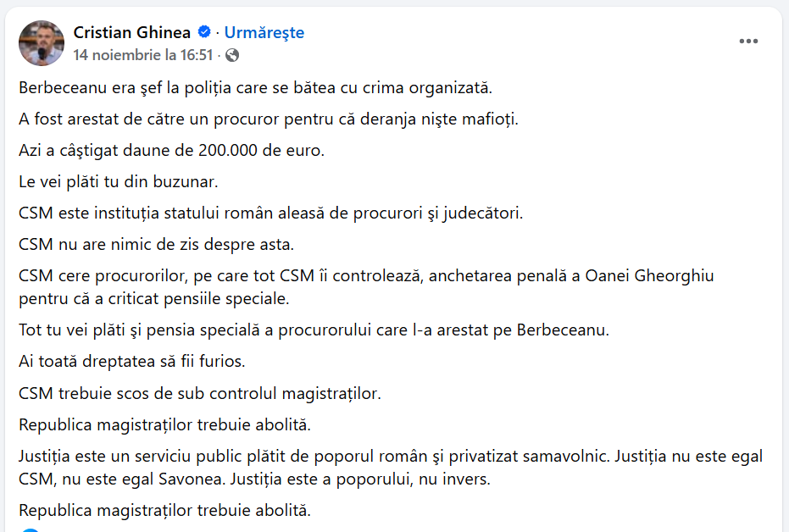Click the first "Republica magistraților trebuie abolită" line
Image resolution: width=789 pixels, height=532 pixels.
(x=164, y=424)
